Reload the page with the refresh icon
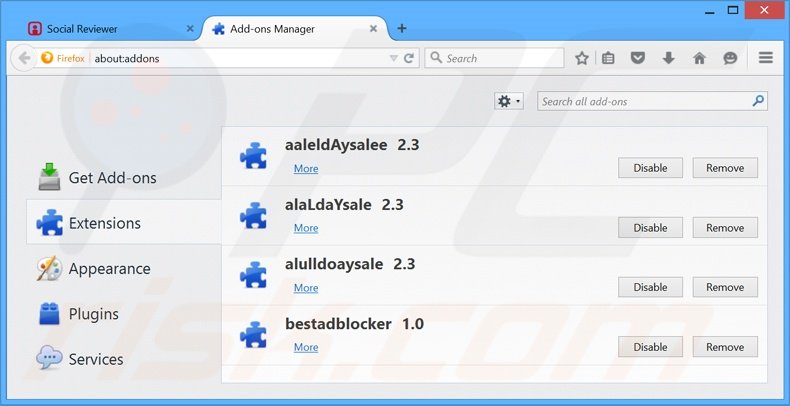This screenshot has height=406, width=790. pyautogui.click(x=409, y=58)
